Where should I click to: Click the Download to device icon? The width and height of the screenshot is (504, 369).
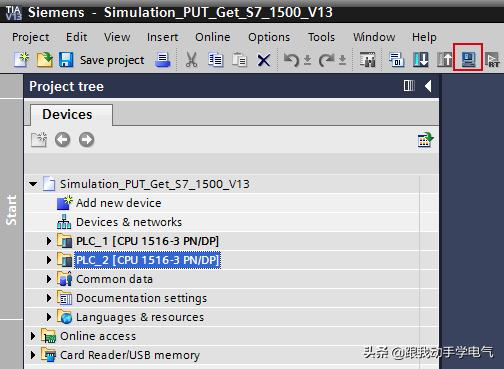point(421,60)
